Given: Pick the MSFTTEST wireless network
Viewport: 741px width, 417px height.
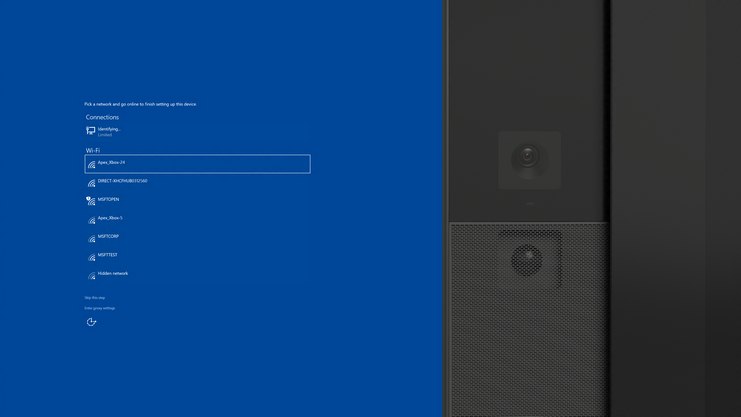Looking at the screenshot, I should (198, 257).
